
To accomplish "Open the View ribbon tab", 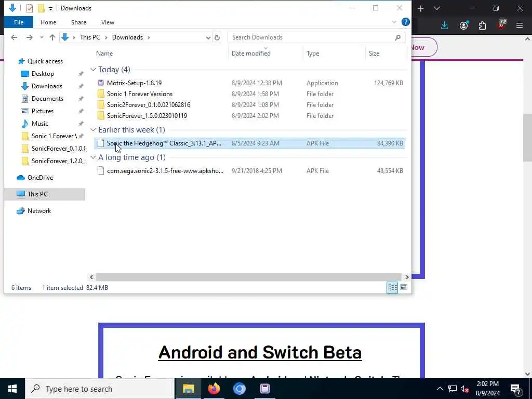I will click(108, 22).
